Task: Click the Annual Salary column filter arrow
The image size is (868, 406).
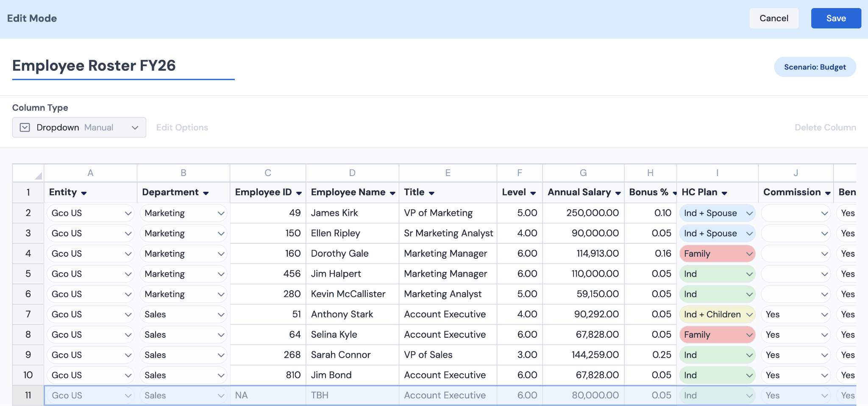Action: (x=618, y=193)
